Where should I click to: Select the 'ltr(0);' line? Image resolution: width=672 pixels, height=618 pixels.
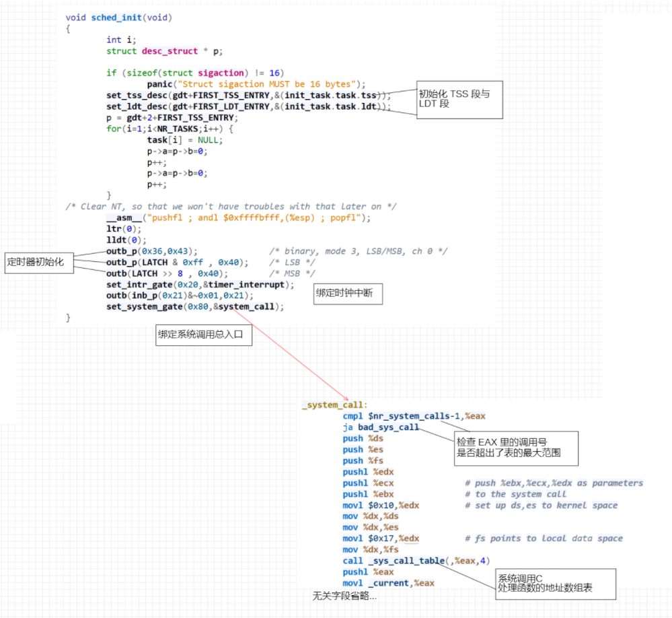(124, 229)
